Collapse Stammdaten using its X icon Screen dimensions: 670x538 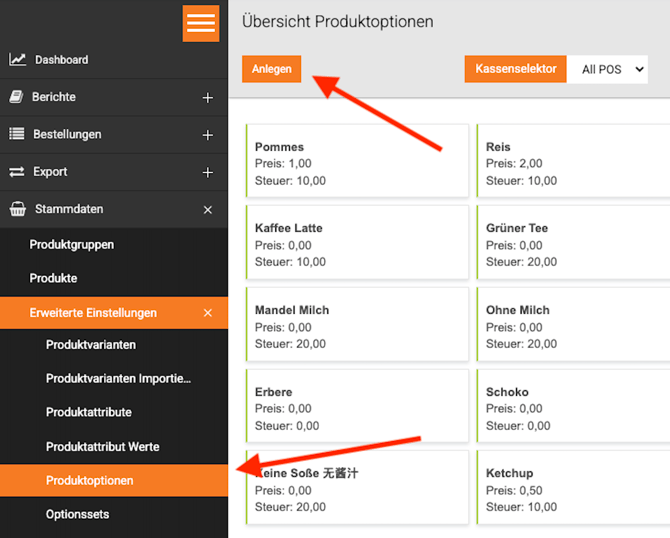(x=208, y=210)
